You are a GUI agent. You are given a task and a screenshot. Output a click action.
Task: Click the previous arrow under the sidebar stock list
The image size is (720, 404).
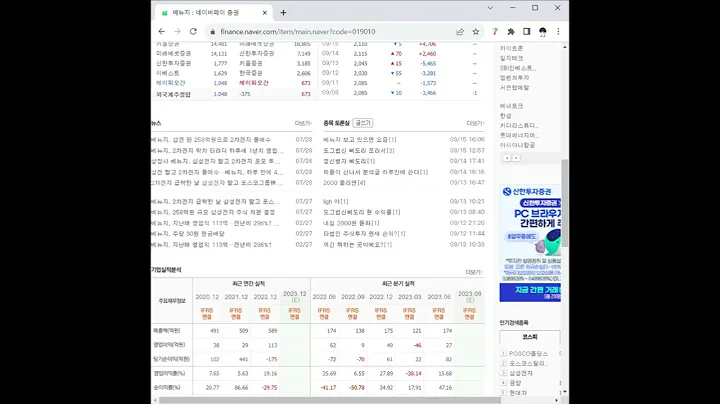(507, 158)
